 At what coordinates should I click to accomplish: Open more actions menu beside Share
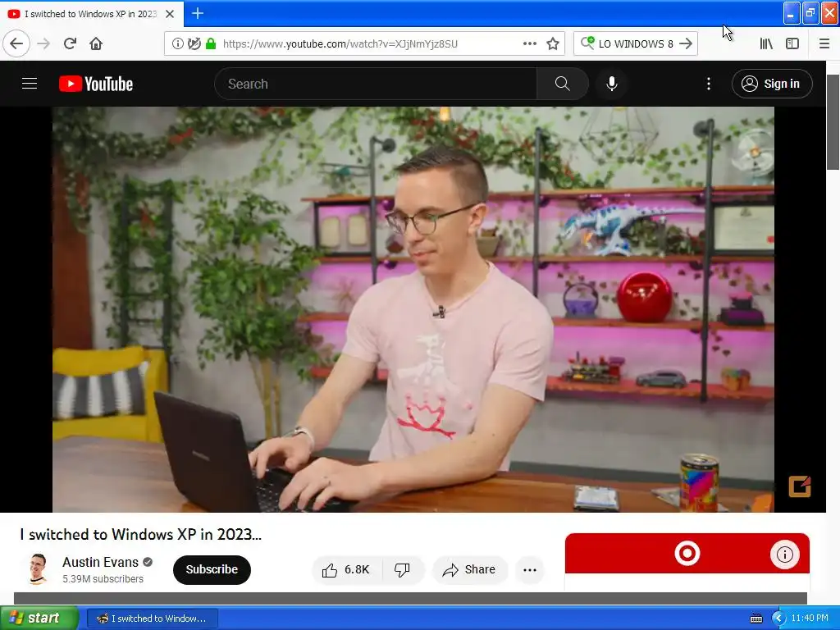(x=530, y=569)
